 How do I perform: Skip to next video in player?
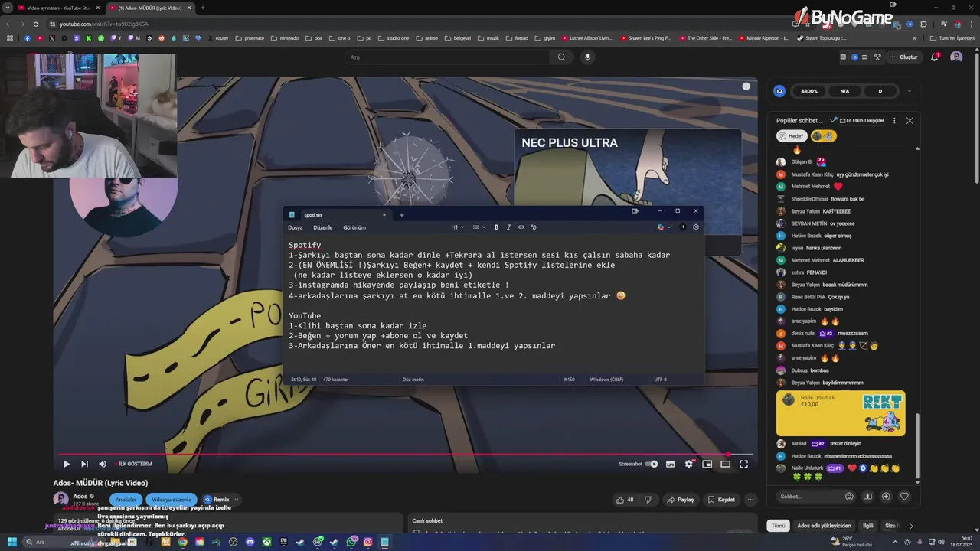(84, 464)
